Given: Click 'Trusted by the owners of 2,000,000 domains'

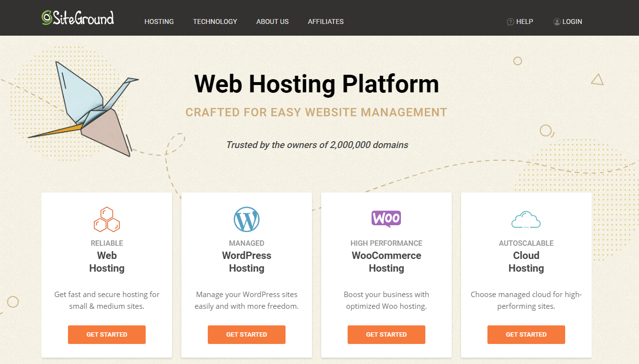Looking at the screenshot, I should tap(317, 145).
